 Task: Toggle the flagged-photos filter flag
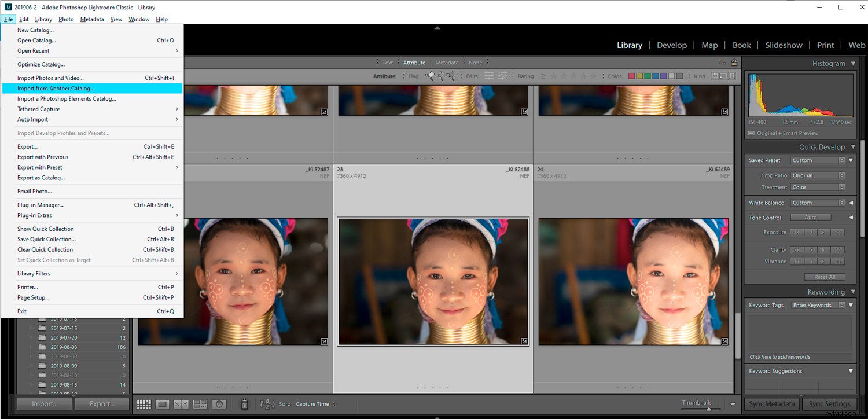(431, 76)
